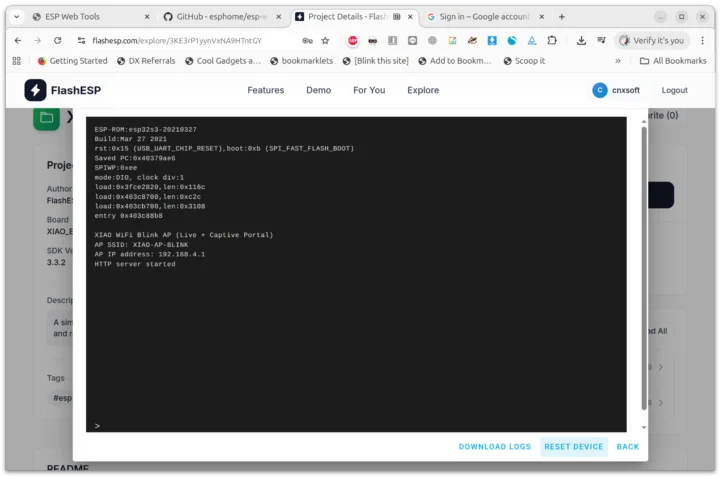Click the red ABP extension icon
This screenshot has width=720, height=477.
pyautogui.click(x=353, y=40)
